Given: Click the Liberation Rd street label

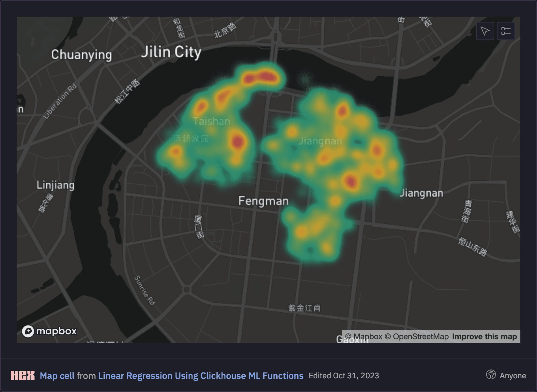Looking at the screenshot, I should (x=60, y=101).
